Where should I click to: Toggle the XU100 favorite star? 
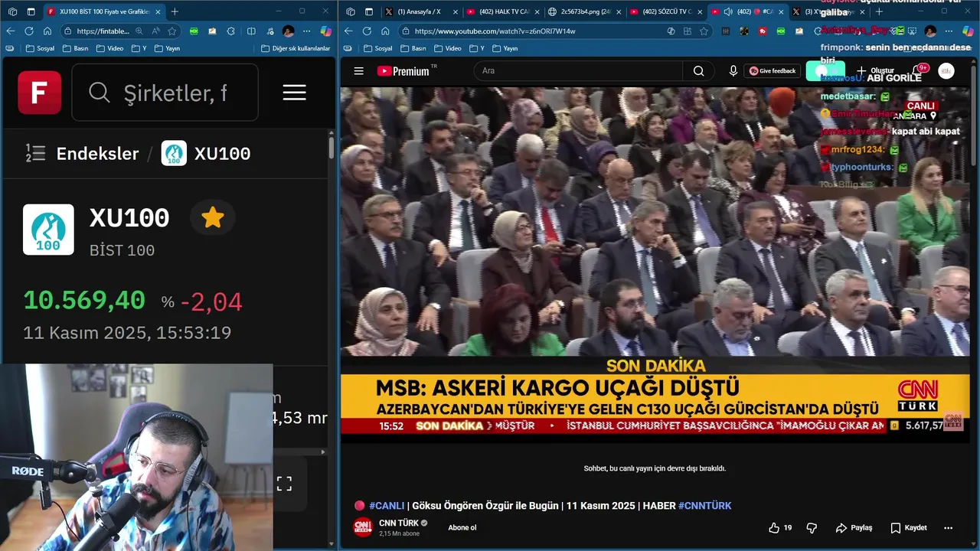point(213,218)
